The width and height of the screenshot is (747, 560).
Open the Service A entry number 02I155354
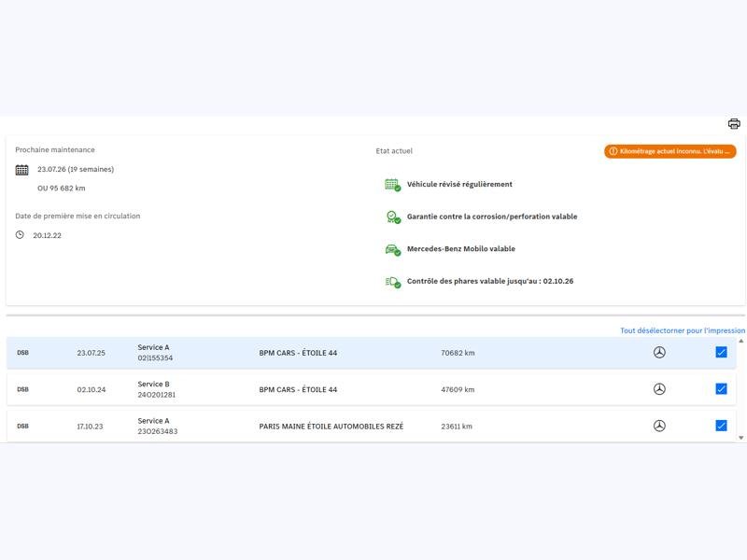point(155,353)
